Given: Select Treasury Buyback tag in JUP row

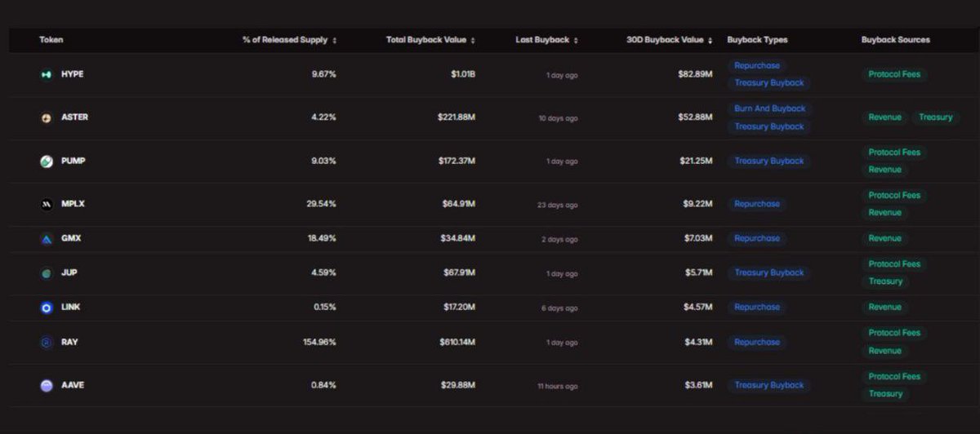Looking at the screenshot, I should coord(769,273).
